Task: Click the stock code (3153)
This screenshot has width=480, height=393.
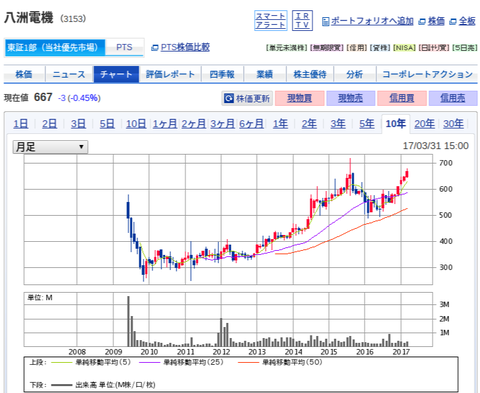Action: pyautogui.click(x=73, y=19)
